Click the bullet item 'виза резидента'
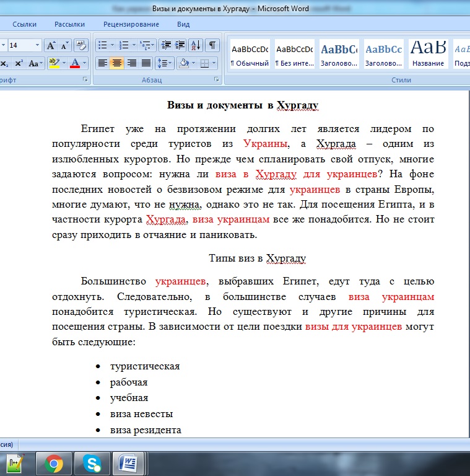 tap(146, 430)
